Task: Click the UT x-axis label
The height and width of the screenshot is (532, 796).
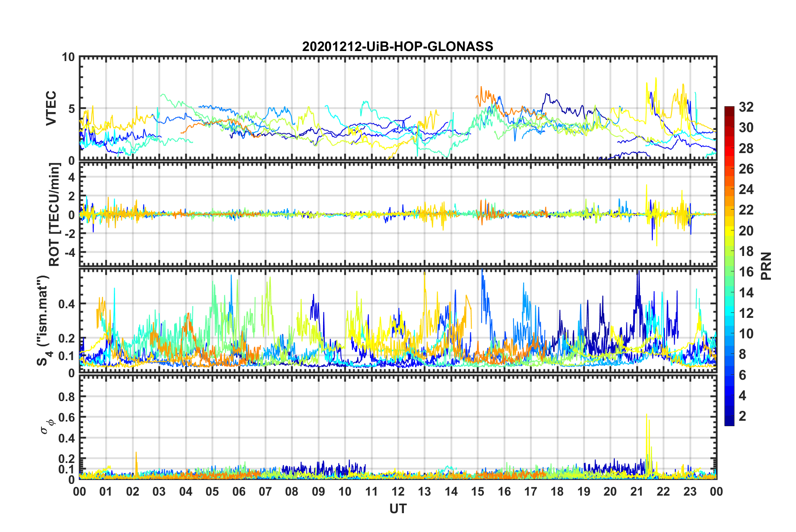Action: coord(398,509)
